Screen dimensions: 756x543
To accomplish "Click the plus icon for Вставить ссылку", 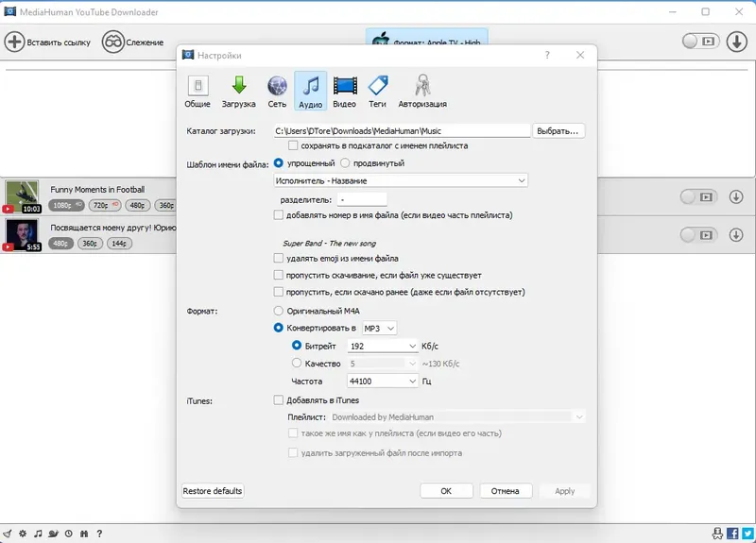I will [x=14, y=42].
